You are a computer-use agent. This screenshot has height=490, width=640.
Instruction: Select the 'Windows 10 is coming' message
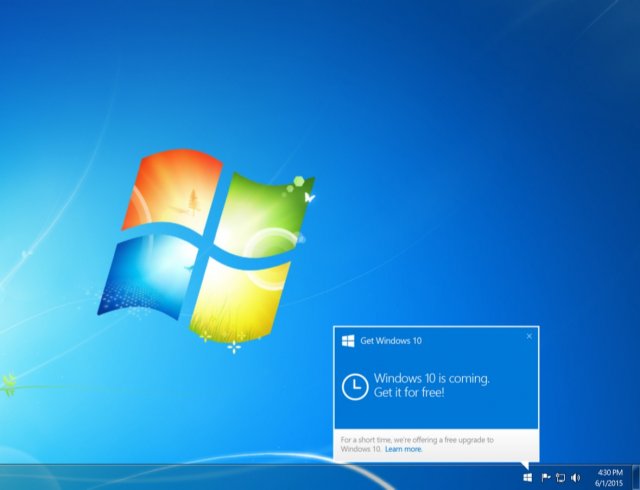[x=432, y=385]
